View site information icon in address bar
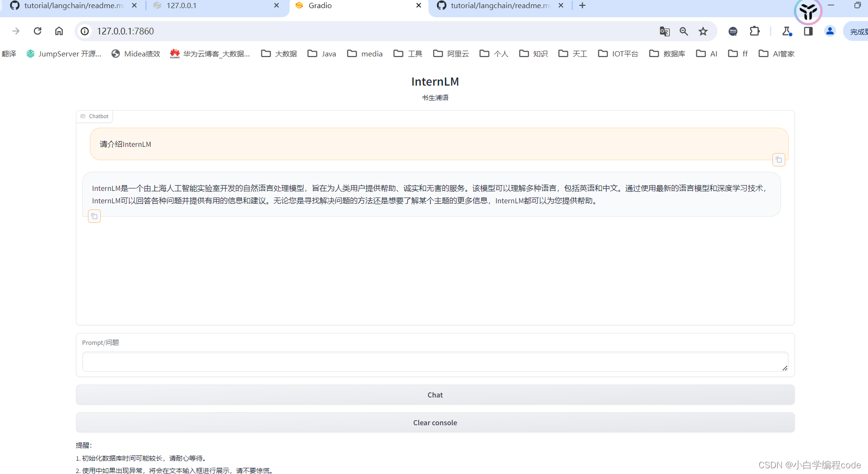 coord(85,31)
